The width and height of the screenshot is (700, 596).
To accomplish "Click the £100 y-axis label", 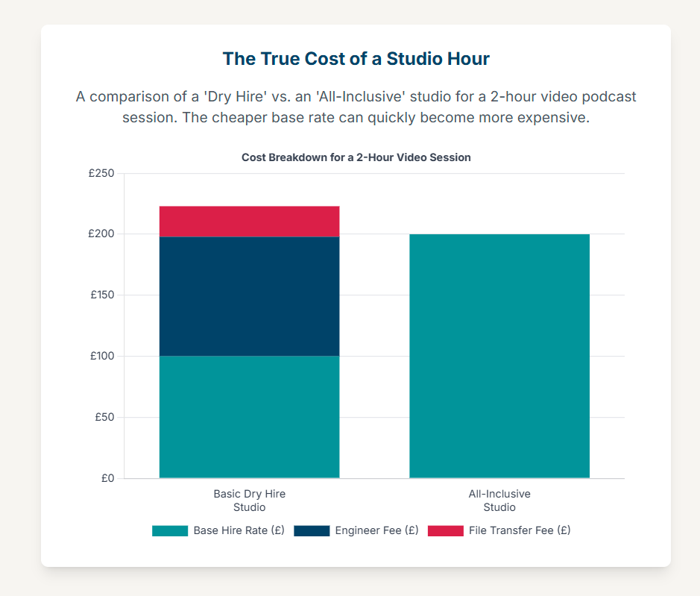I will click(102, 356).
